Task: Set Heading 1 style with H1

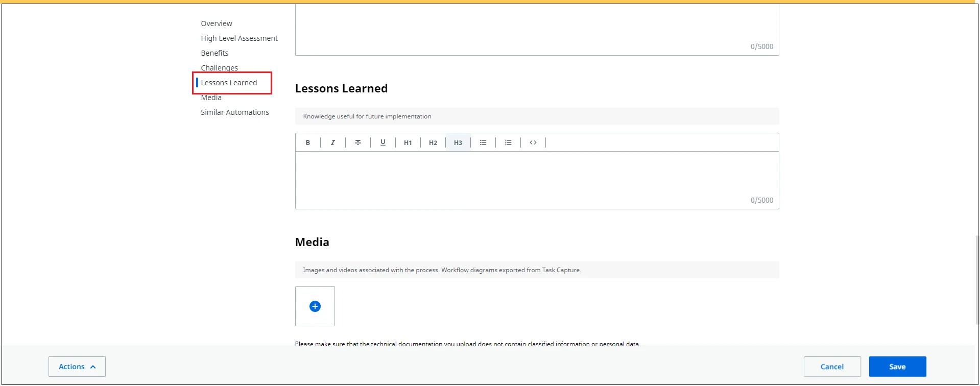Action: [x=408, y=142]
